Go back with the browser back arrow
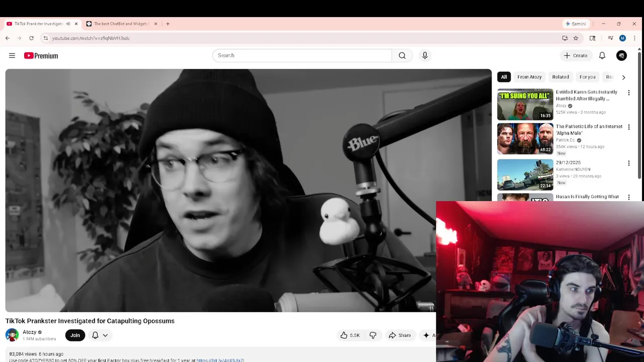This screenshot has width=644, height=362. tap(8, 38)
